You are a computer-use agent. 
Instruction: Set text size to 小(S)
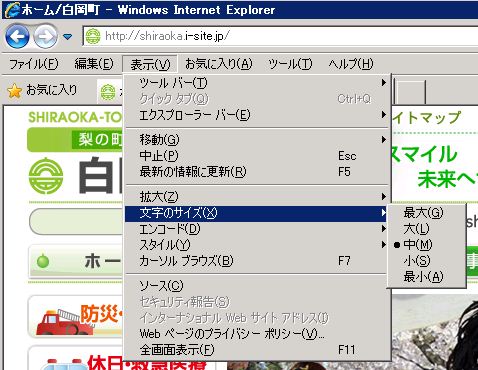coord(427,261)
